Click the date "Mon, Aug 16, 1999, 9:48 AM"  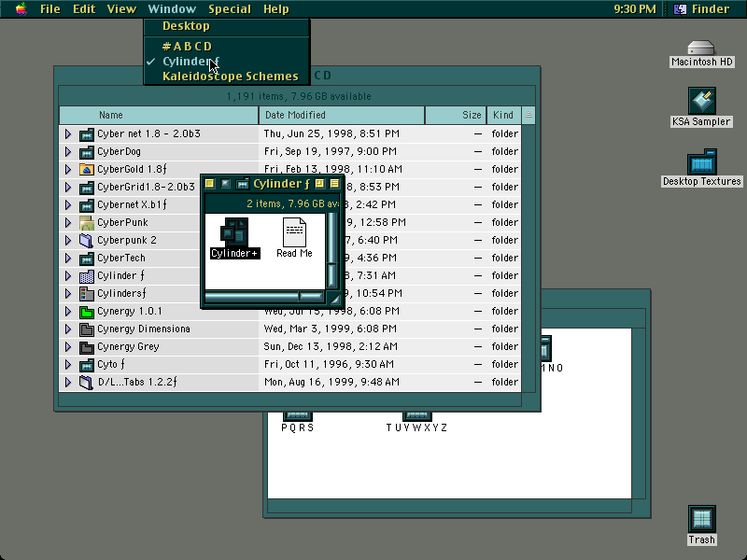331,383
